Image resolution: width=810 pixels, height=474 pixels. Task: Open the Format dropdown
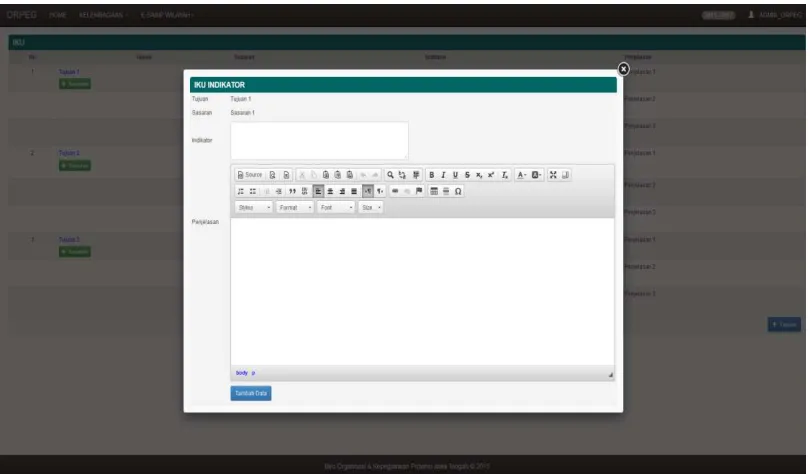tap(295, 208)
